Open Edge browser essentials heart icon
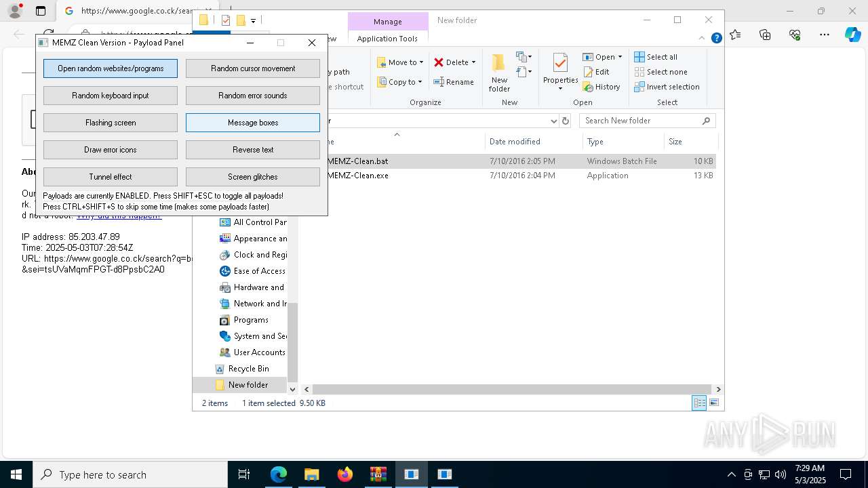 pos(795,35)
